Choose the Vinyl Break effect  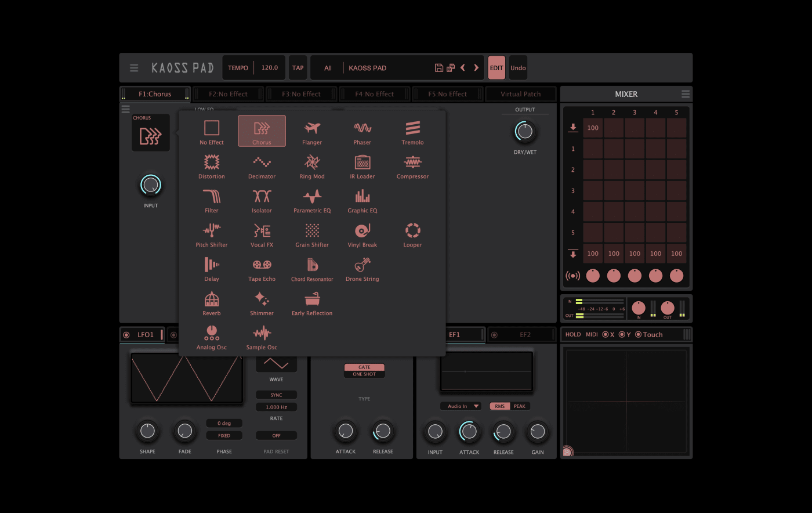362,234
